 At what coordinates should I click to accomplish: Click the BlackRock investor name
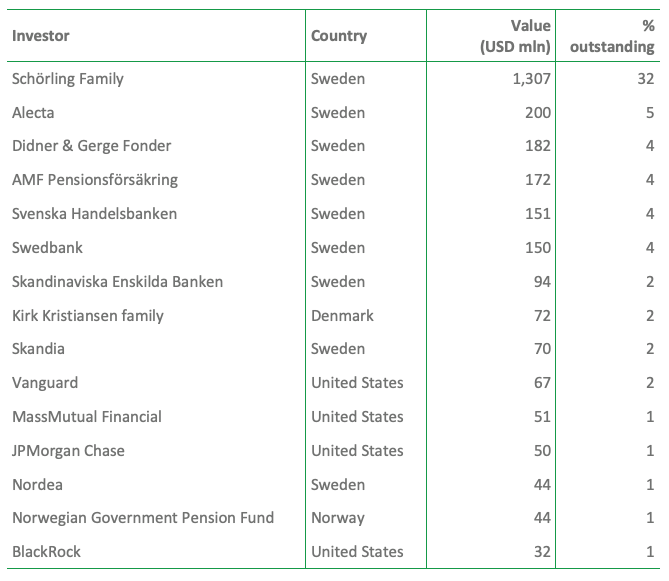pyautogui.click(x=47, y=552)
